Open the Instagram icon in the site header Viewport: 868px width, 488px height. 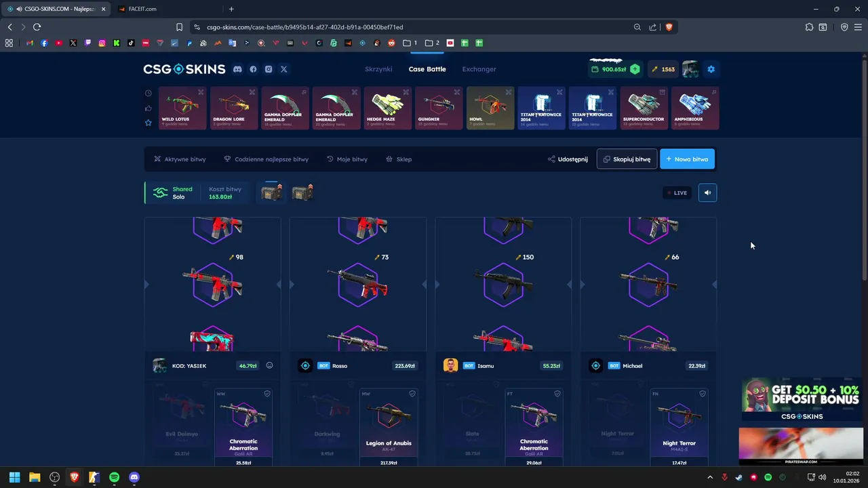(269, 69)
